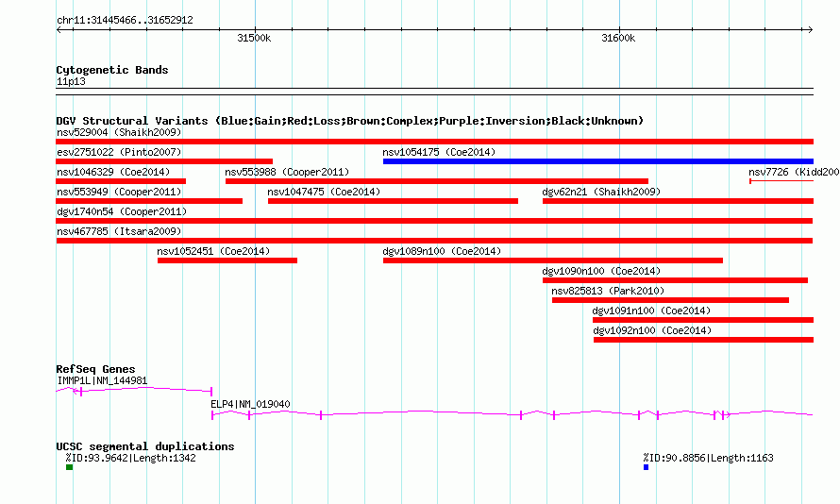Viewport: 840px width, 504px height.
Task: Click the nsv825813 (Park2010) label
Action: point(608,291)
